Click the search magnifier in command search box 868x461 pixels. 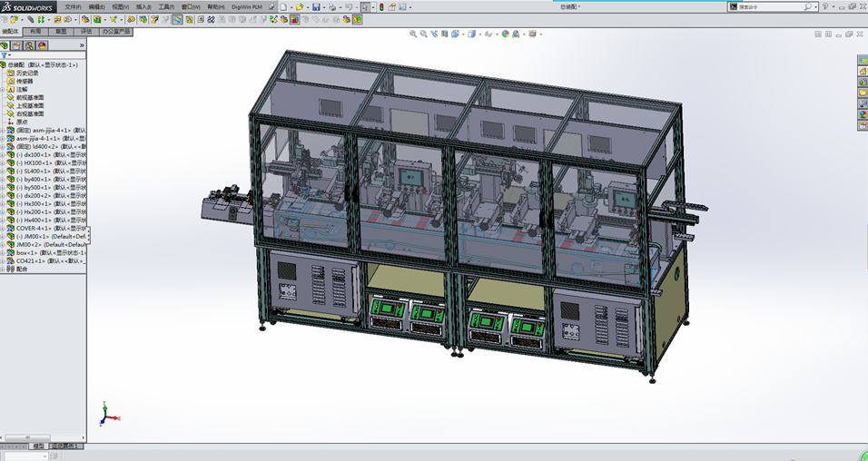[x=808, y=6]
